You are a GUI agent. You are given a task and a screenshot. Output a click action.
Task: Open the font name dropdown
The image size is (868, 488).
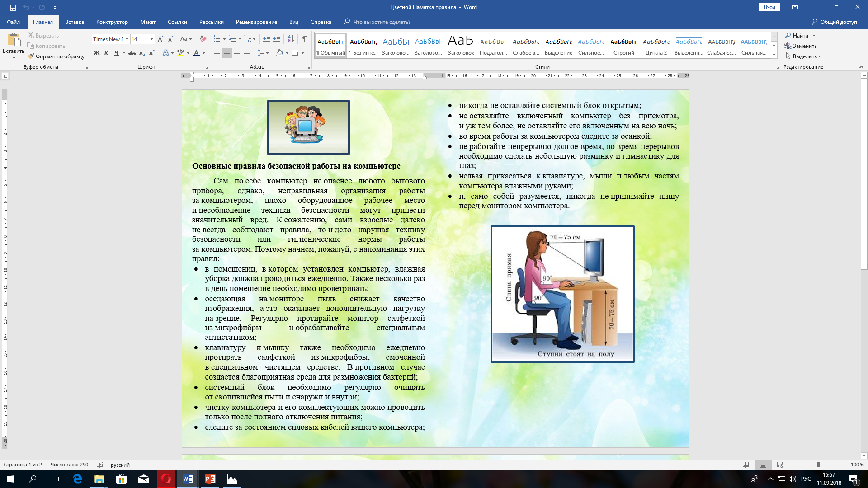point(127,39)
